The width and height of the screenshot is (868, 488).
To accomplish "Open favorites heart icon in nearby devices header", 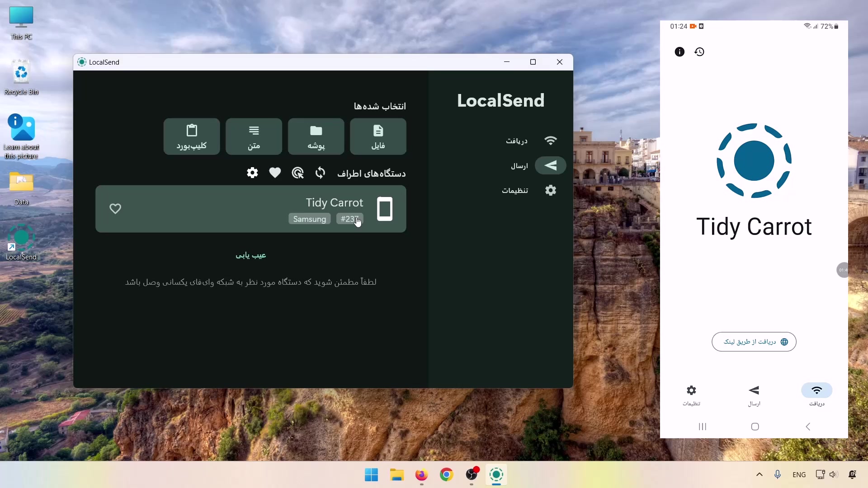I will pos(275,173).
